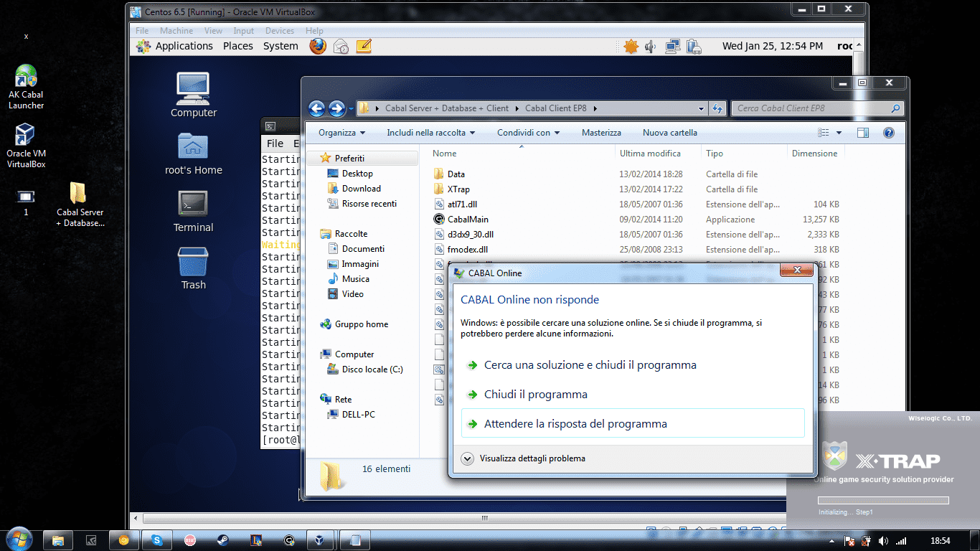980x551 pixels.
Task: Select the d3dx9_30.dll file
Action: coord(471,235)
